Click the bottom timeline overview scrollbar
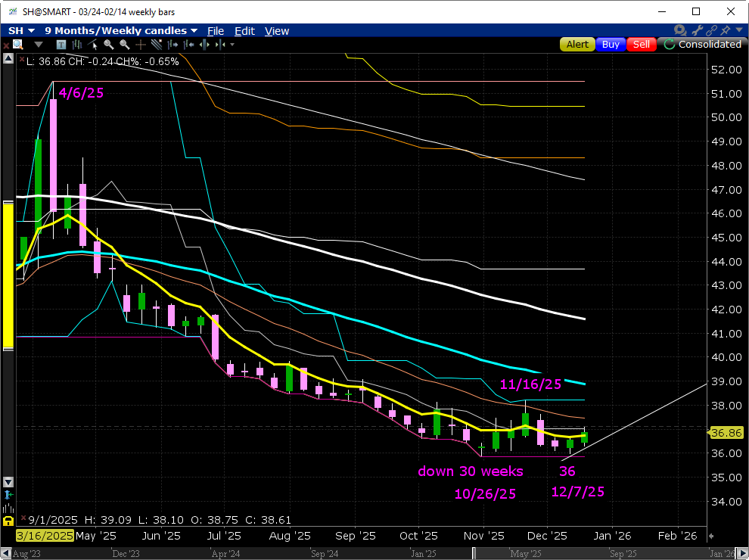Viewport: 749px width, 560px height. pyautogui.click(x=378, y=553)
